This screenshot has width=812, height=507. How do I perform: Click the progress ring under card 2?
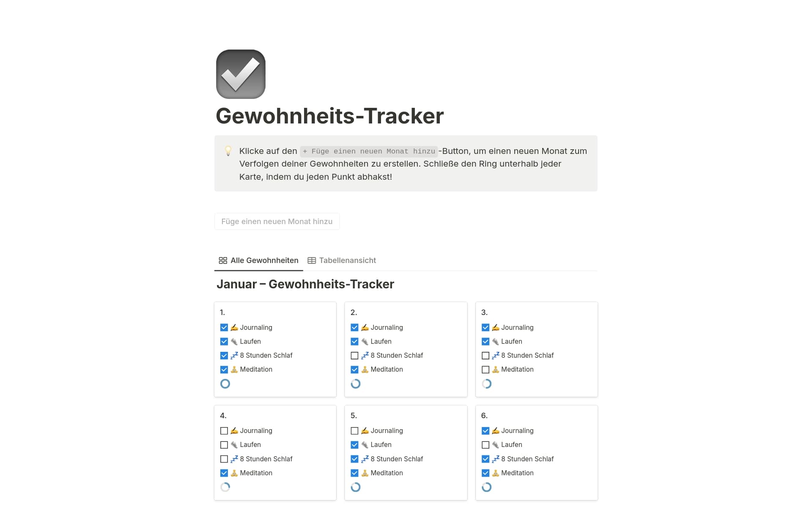356,384
